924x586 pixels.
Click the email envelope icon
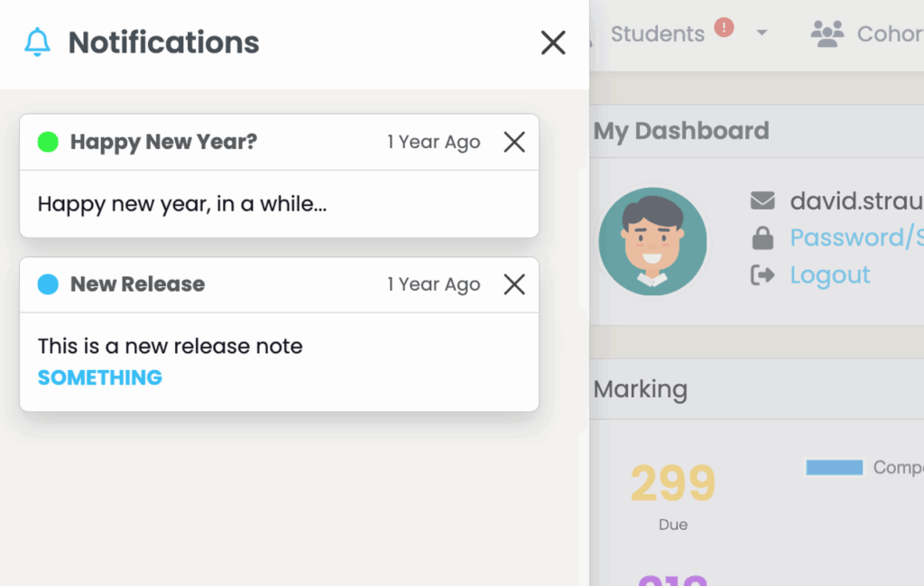[762, 200]
